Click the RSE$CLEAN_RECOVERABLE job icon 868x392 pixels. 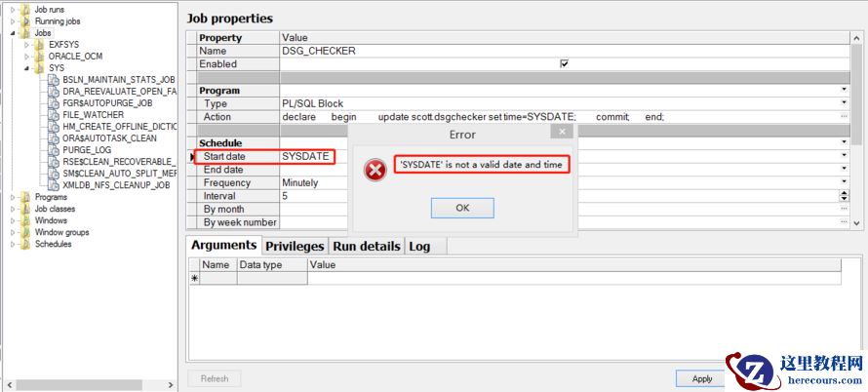click(53, 162)
